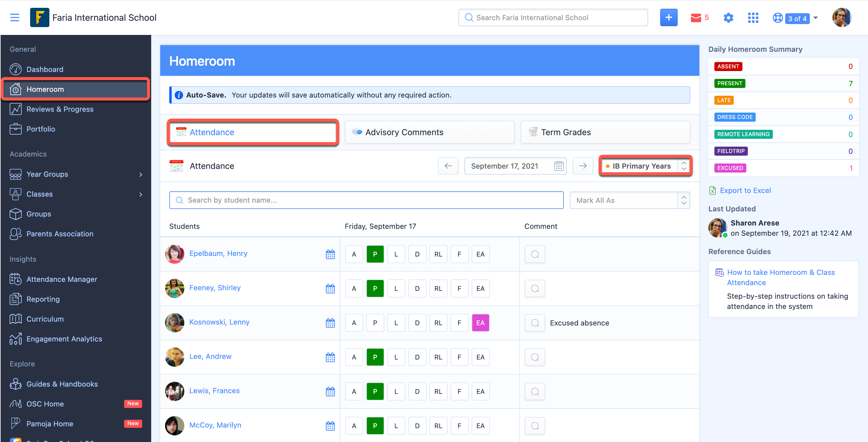This screenshot has height=442, width=868.
Task: Open the IB Primary Years dropdown
Action: tap(645, 166)
